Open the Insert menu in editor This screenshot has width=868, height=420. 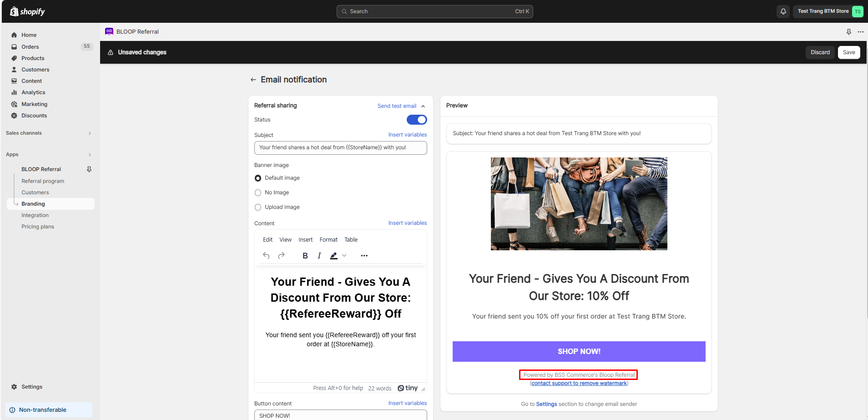tap(305, 240)
